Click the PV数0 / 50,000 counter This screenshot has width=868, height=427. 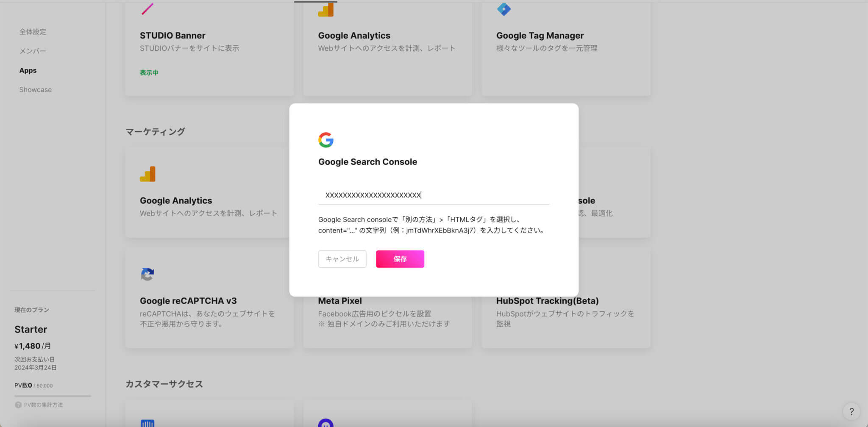pos(33,385)
